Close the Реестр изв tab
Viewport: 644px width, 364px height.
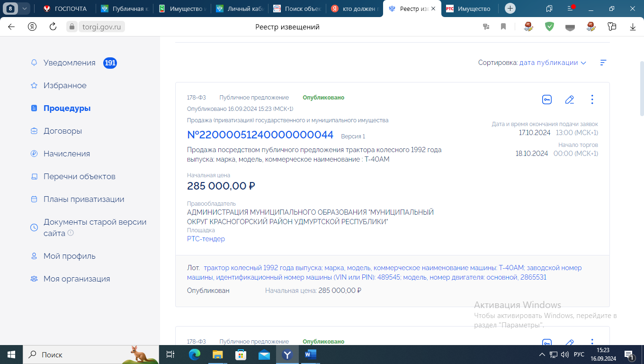click(433, 9)
